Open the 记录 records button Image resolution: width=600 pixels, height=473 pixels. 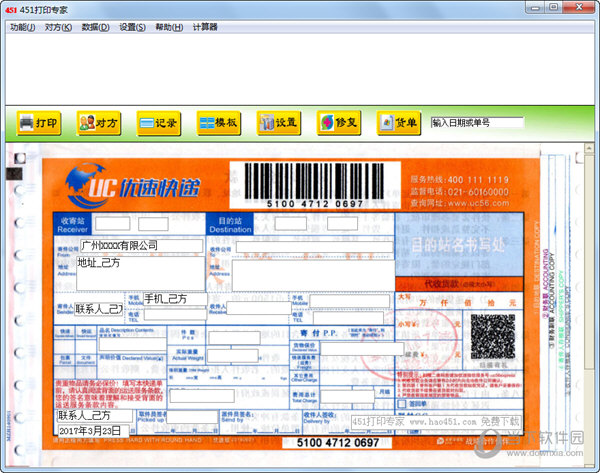point(159,123)
